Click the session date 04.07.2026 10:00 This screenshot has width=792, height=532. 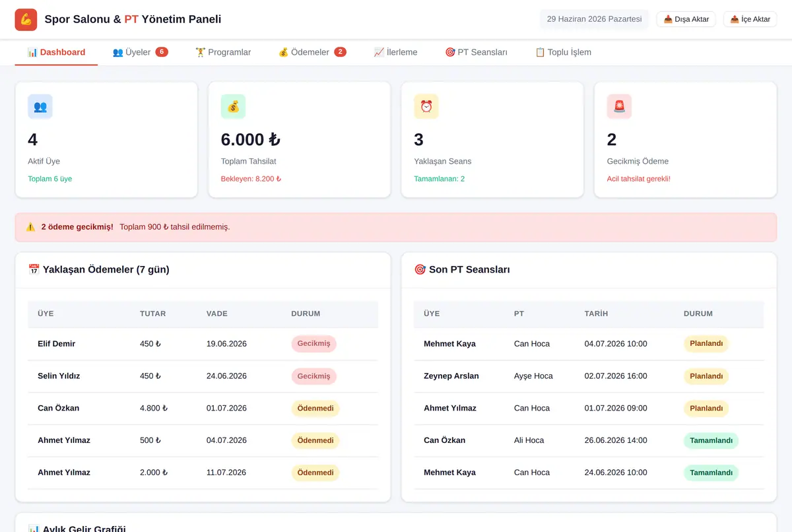point(616,344)
